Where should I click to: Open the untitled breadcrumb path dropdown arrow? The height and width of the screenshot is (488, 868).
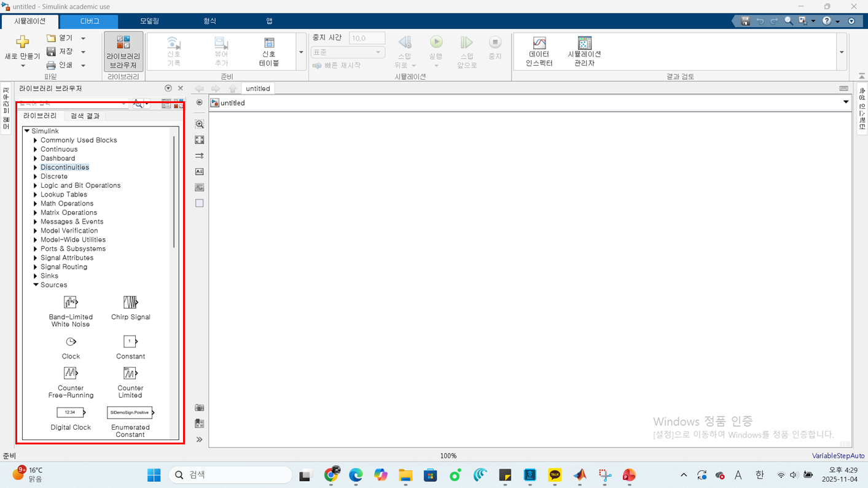pos(846,103)
